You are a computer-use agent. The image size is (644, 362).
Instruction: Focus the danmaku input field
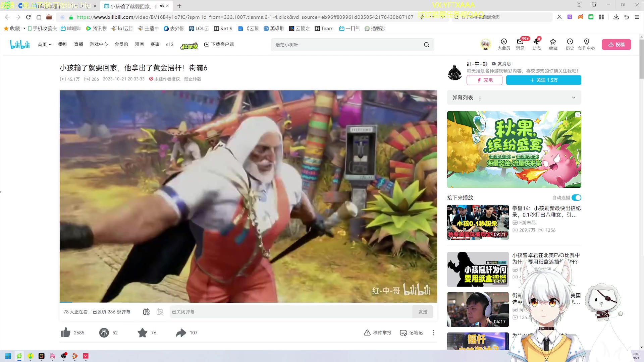click(291, 312)
